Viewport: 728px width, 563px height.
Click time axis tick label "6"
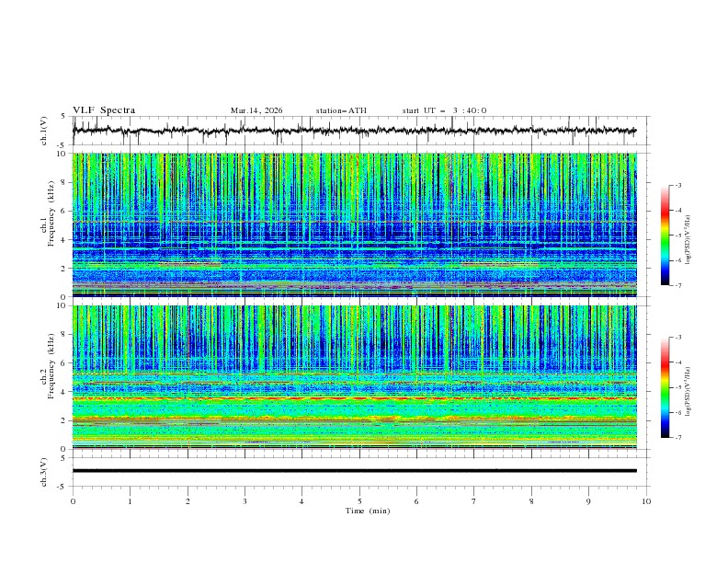[x=416, y=501]
